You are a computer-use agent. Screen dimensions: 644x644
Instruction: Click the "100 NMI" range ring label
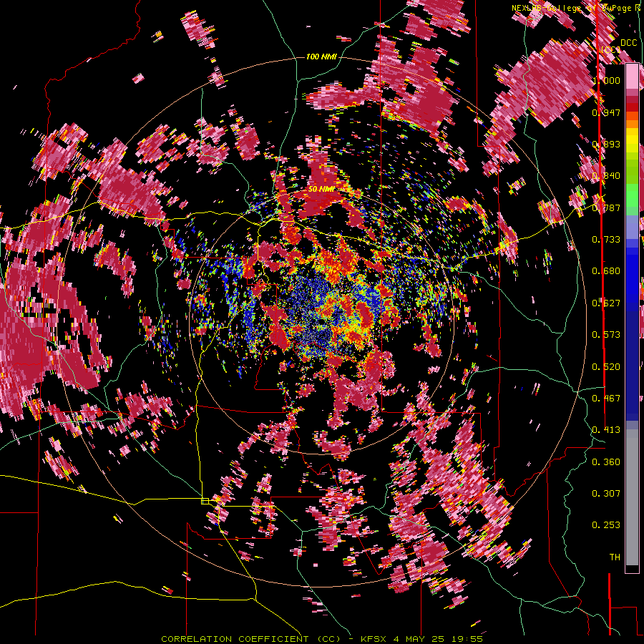click(x=321, y=57)
